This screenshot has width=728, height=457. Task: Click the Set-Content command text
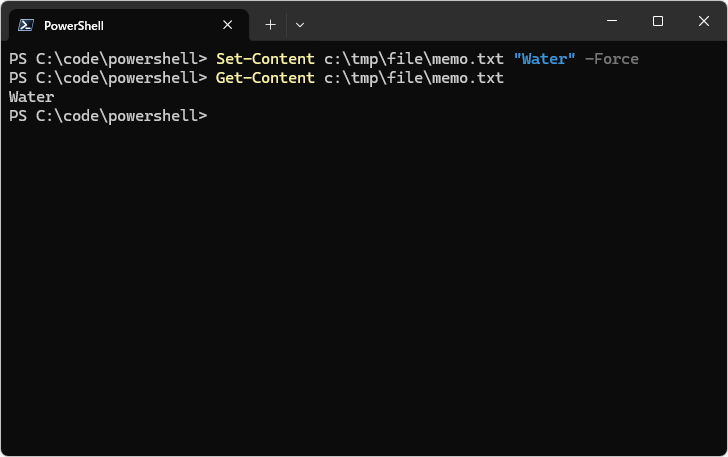pyautogui.click(x=265, y=59)
